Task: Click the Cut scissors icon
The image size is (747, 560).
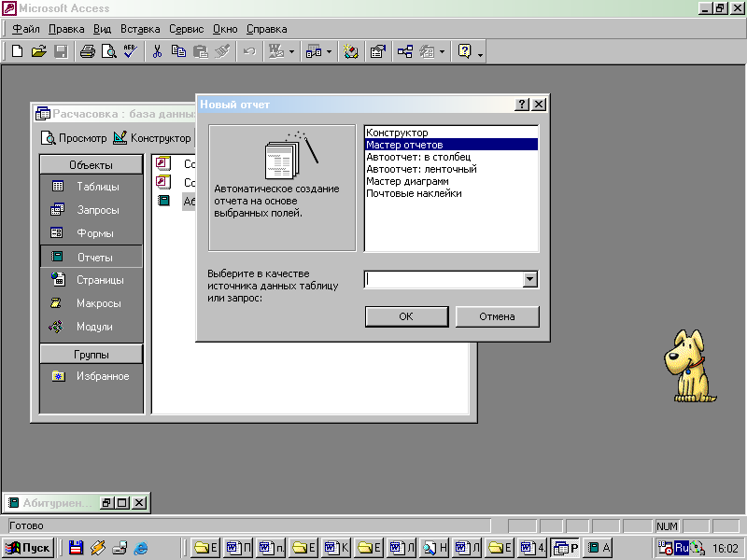Action: 157,51
